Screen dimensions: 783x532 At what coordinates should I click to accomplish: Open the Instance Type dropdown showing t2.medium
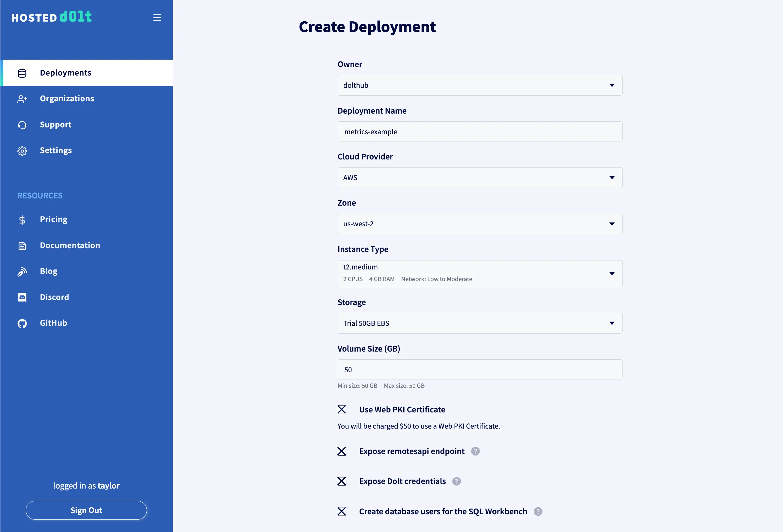tap(480, 273)
